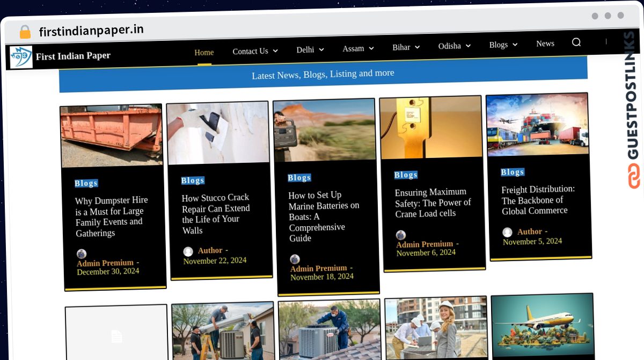Open article Freight Distribution Backbone of Global Commerce
644x360 pixels.
(538, 200)
